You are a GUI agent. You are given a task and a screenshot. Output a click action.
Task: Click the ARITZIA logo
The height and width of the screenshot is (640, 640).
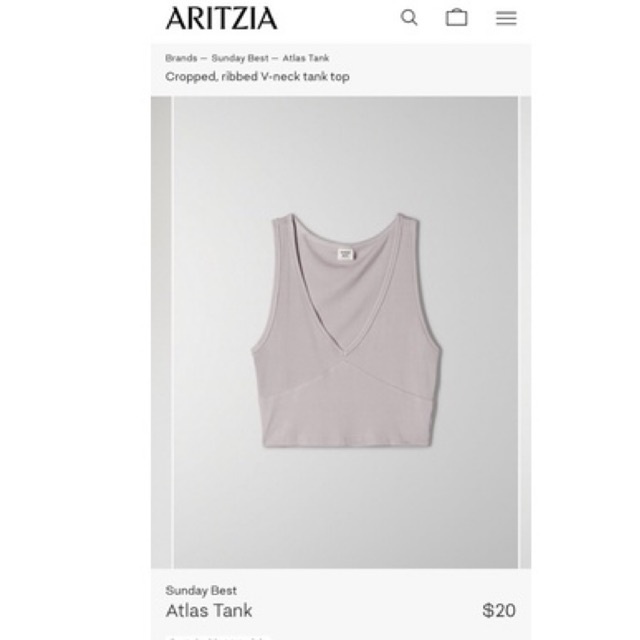tap(221, 18)
